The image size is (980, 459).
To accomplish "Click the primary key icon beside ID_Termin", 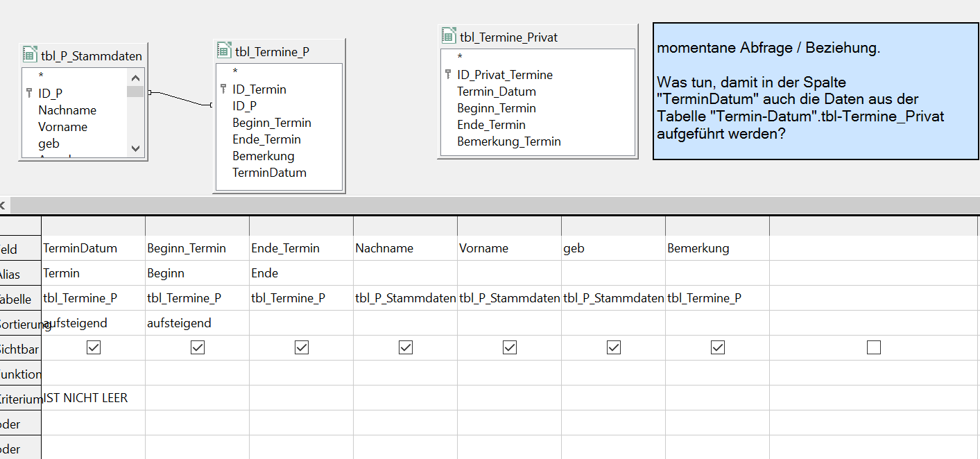I will pyautogui.click(x=223, y=89).
